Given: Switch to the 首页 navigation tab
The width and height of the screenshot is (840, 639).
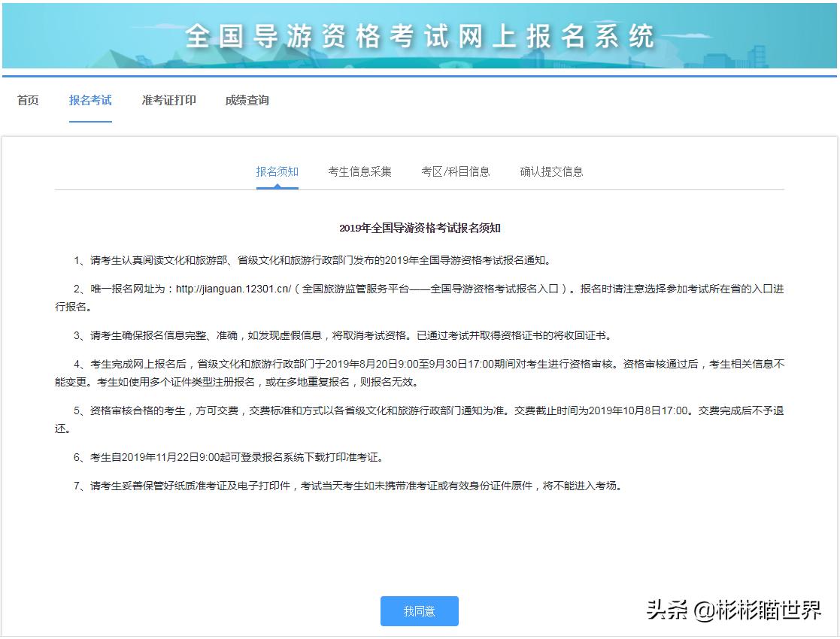Looking at the screenshot, I should coord(28,100).
